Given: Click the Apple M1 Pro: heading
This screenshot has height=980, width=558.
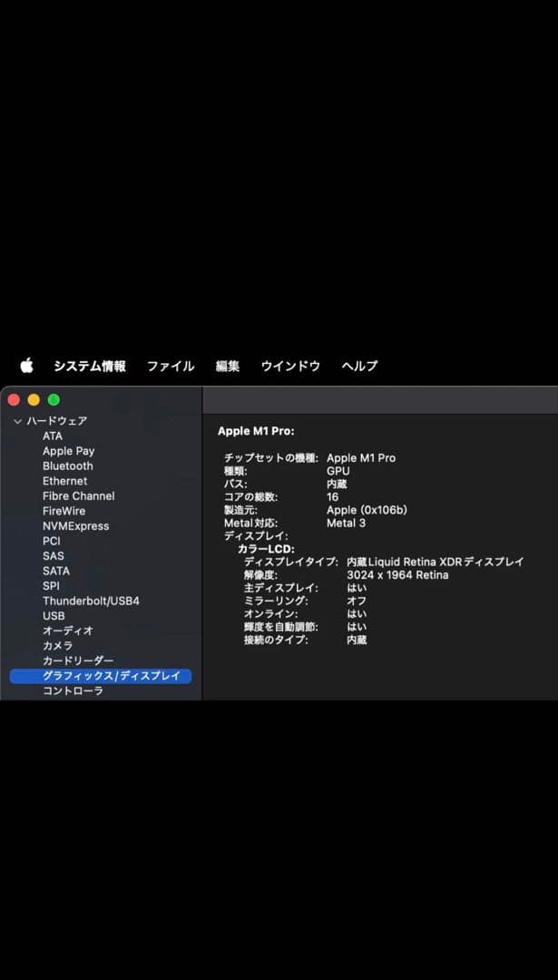Looking at the screenshot, I should click(256, 431).
